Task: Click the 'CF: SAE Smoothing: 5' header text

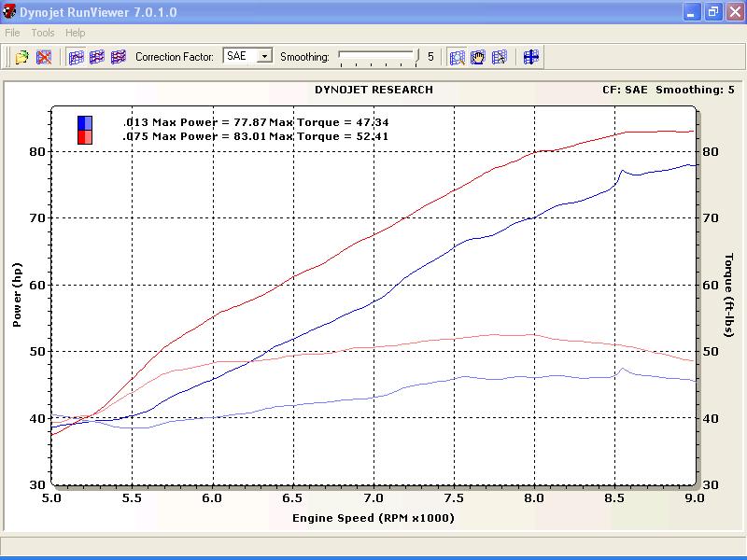Action: (669, 90)
